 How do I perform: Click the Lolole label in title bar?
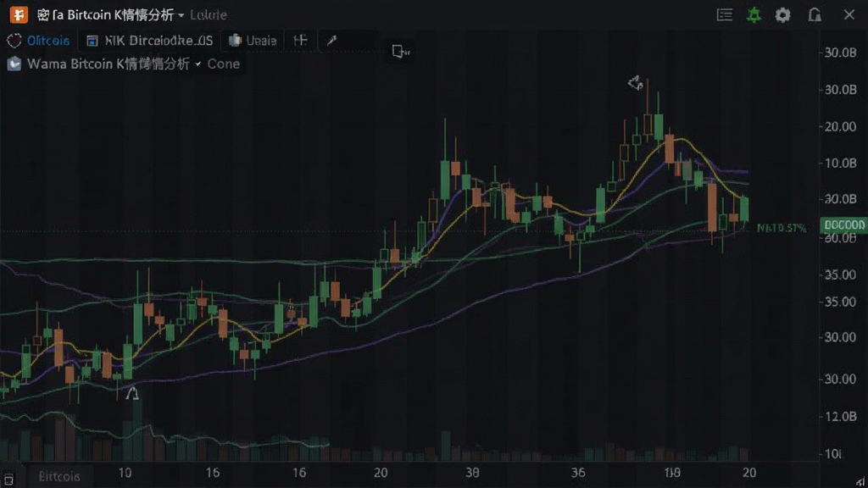click(x=209, y=15)
